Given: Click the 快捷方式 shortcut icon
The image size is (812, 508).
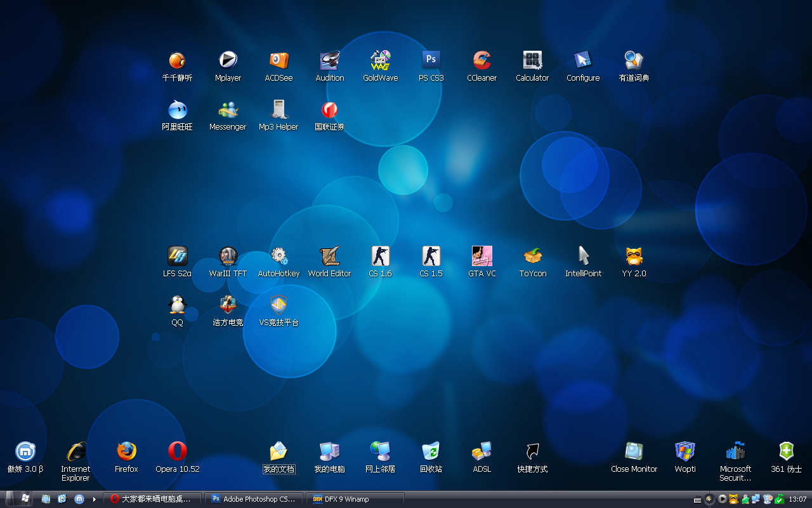Looking at the screenshot, I should 532,458.
